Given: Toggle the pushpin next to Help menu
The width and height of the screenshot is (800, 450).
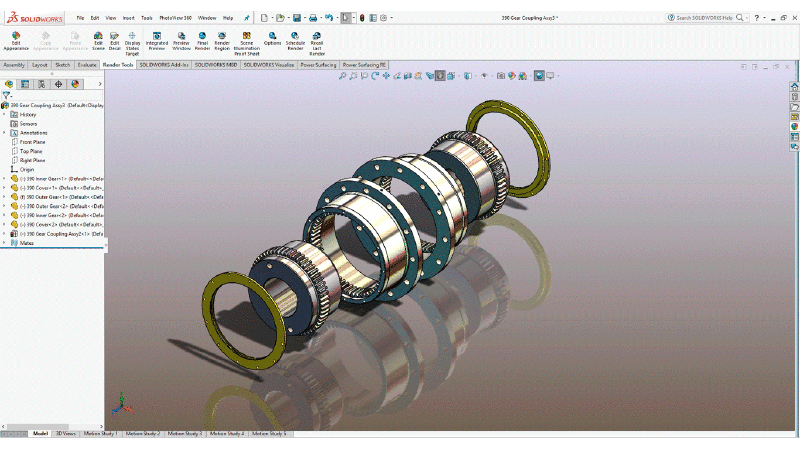Looking at the screenshot, I should pyautogui.click(x=247, y=18).
